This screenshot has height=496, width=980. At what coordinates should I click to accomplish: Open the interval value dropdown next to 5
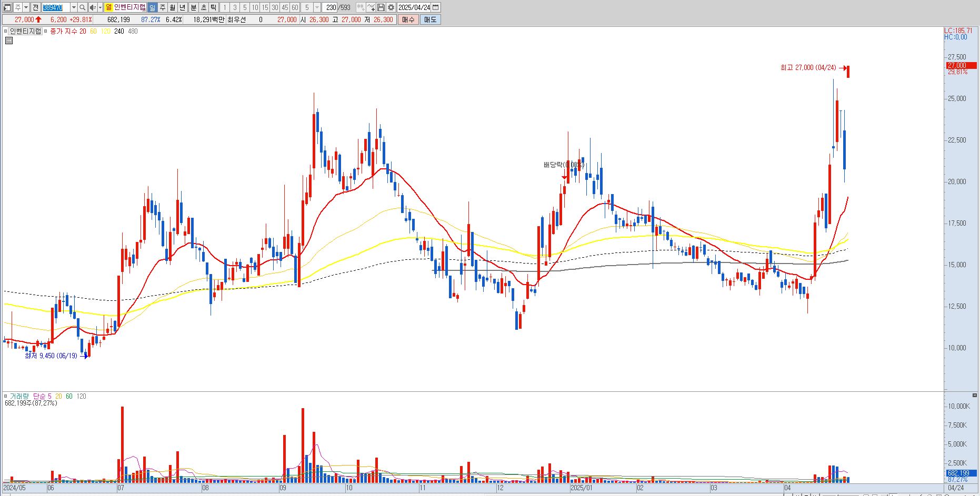point(317,7)
